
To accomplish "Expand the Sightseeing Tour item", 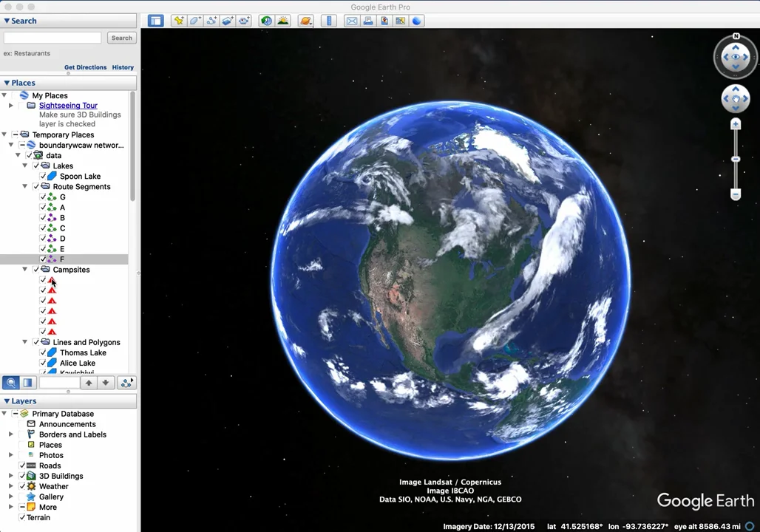I will click(x=11, y=106).
